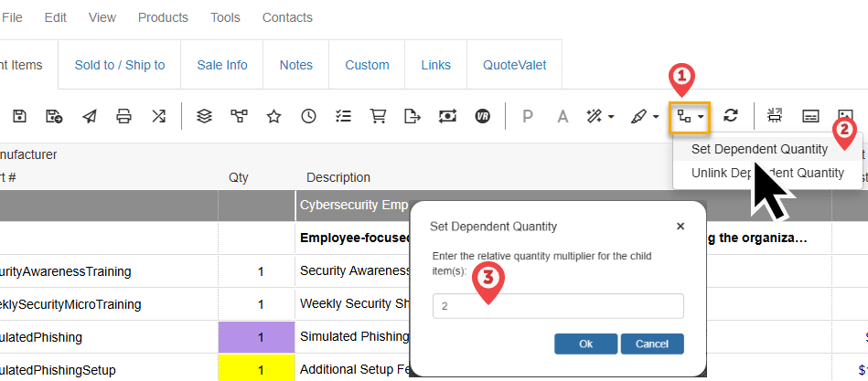Click the letter A toolbar icon
The image size is (868, 381).
(563, 116)
